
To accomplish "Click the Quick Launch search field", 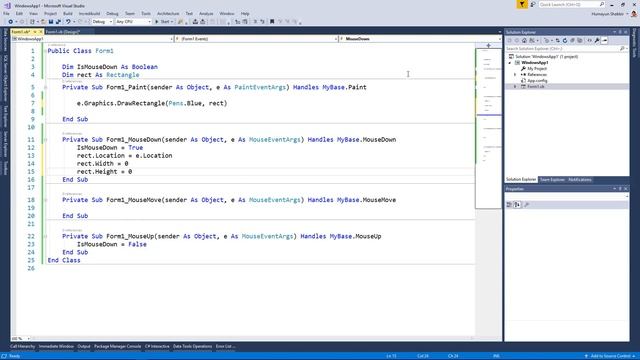I will point(571,4).
